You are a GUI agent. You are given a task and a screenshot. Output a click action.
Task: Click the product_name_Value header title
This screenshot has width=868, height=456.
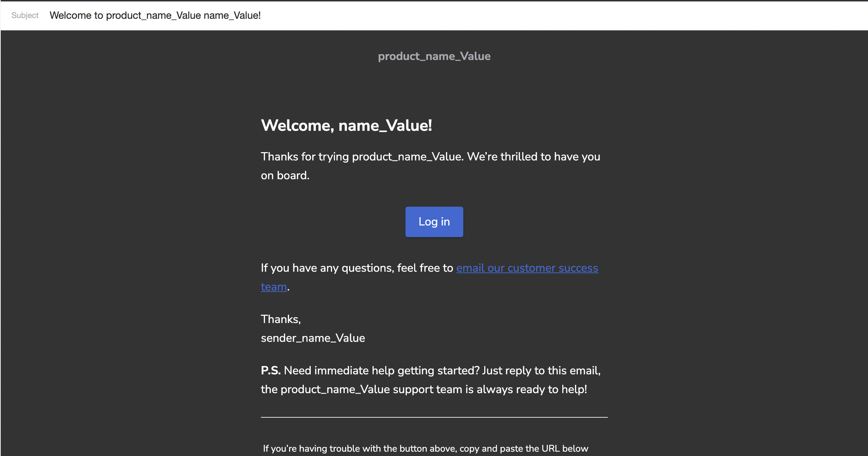click(434, 56)
